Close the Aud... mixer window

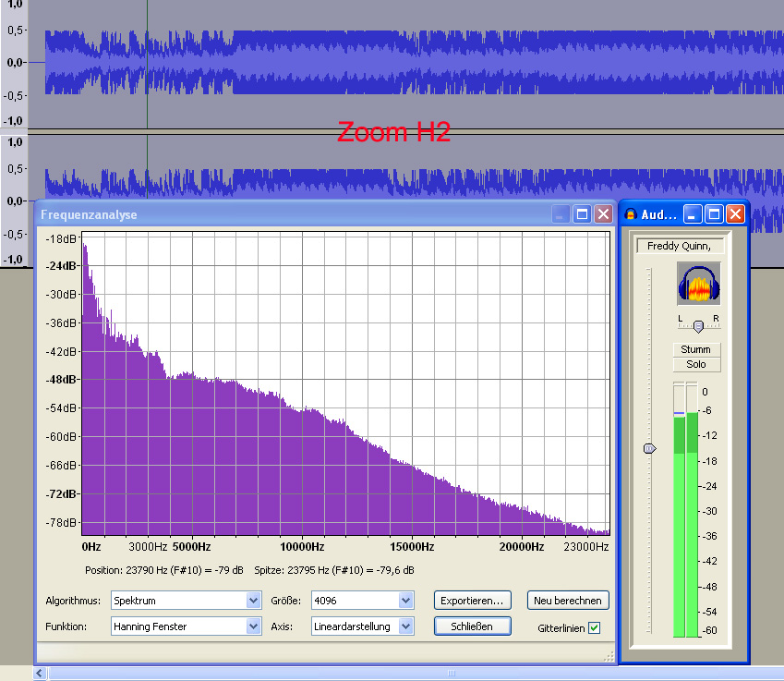pos(735,214)
